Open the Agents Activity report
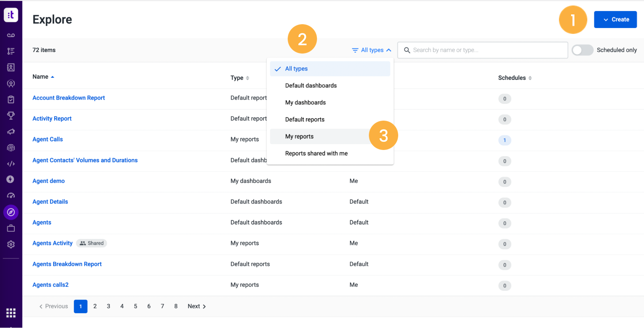644x328 pixels. point(53,243)
